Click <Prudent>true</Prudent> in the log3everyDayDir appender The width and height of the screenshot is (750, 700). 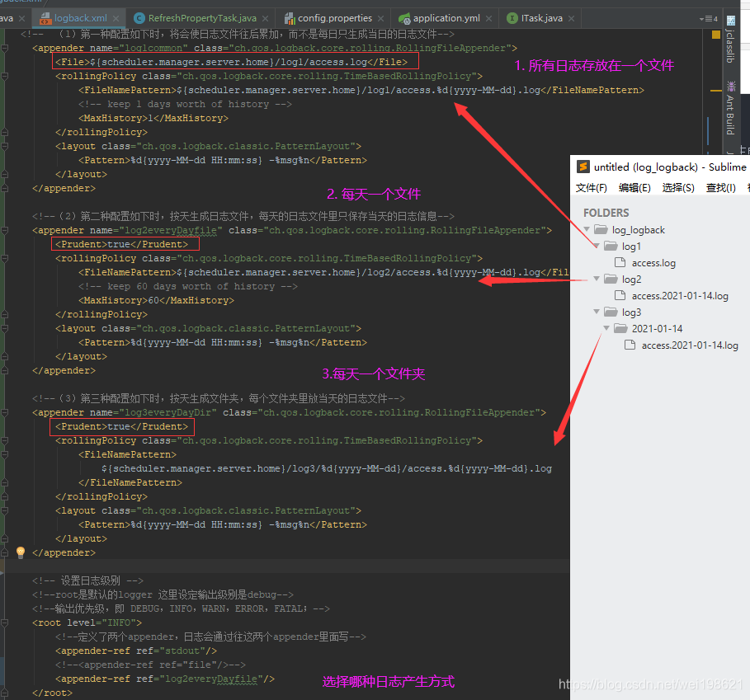[121, 427]
